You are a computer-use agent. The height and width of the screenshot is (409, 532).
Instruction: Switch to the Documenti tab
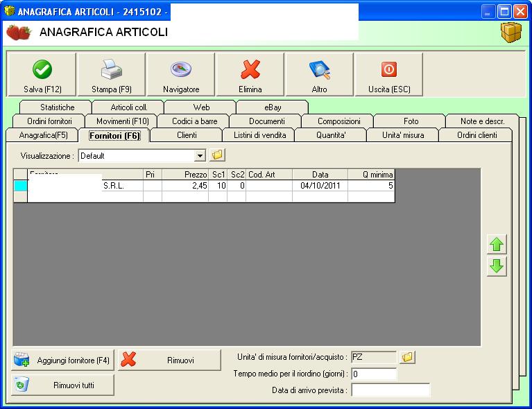pos(266,121)
